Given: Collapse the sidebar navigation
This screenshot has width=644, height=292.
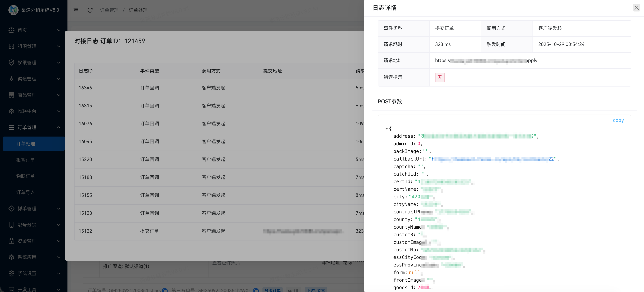Looking at the screenshot, I should [76, 10].
